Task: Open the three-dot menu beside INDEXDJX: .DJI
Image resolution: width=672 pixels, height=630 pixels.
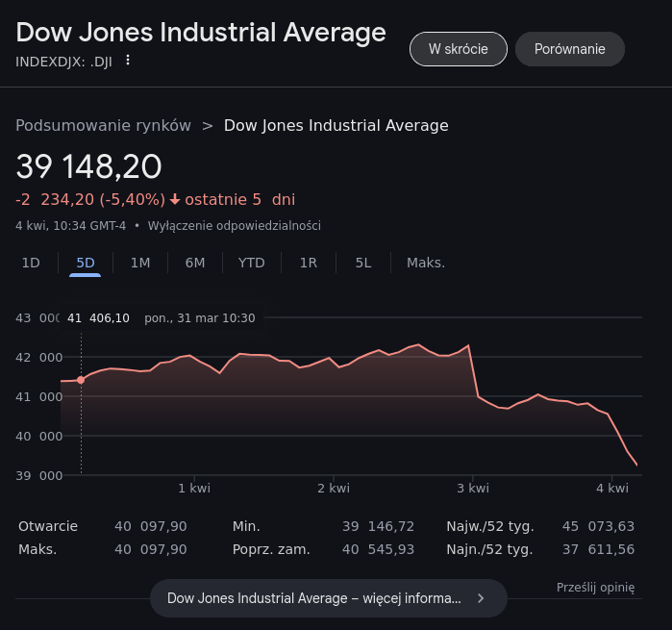Action: [x=128, y=61]
